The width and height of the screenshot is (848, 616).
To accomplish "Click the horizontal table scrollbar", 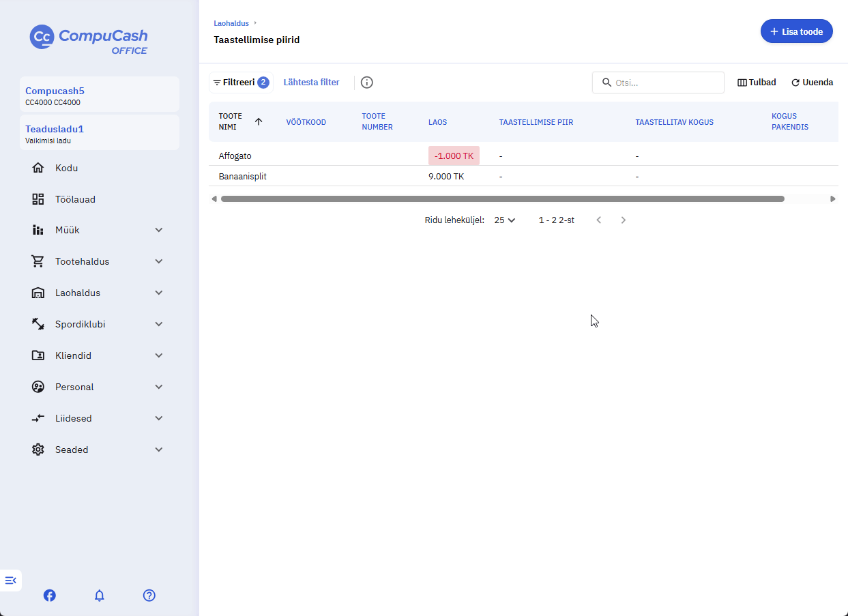I will pyautogui.click(x=503, y=199).
